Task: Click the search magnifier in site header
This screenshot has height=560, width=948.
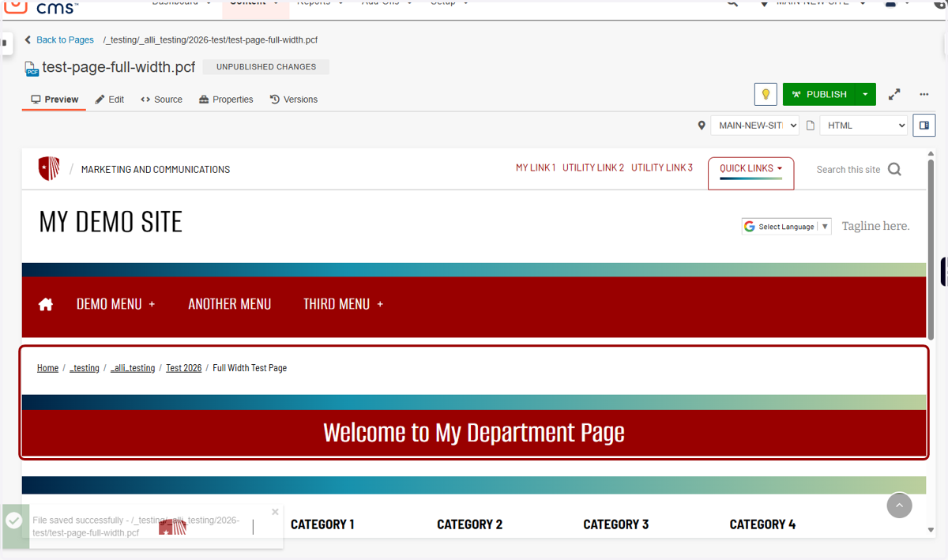Action: (894, 169)
